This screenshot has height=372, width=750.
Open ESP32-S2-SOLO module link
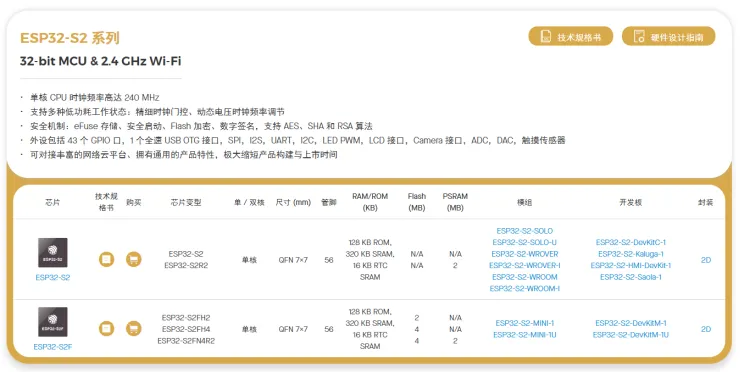pos(525,231)
